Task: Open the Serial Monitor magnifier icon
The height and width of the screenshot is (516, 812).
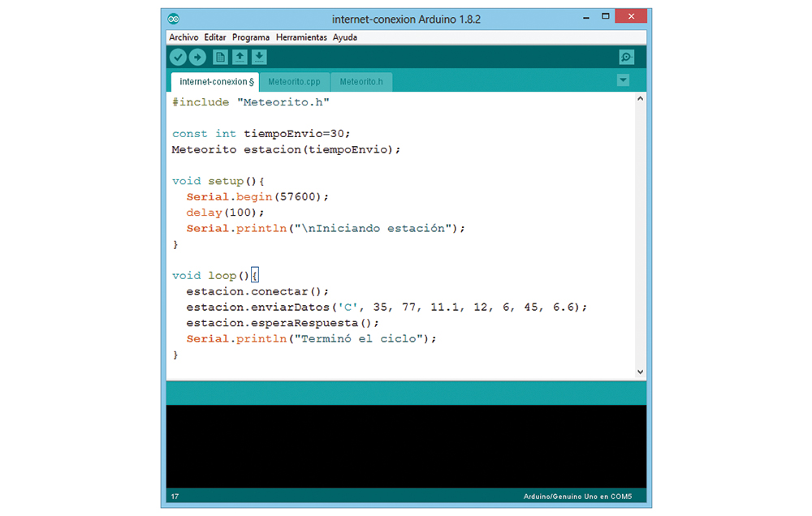Action: [626, 57]
